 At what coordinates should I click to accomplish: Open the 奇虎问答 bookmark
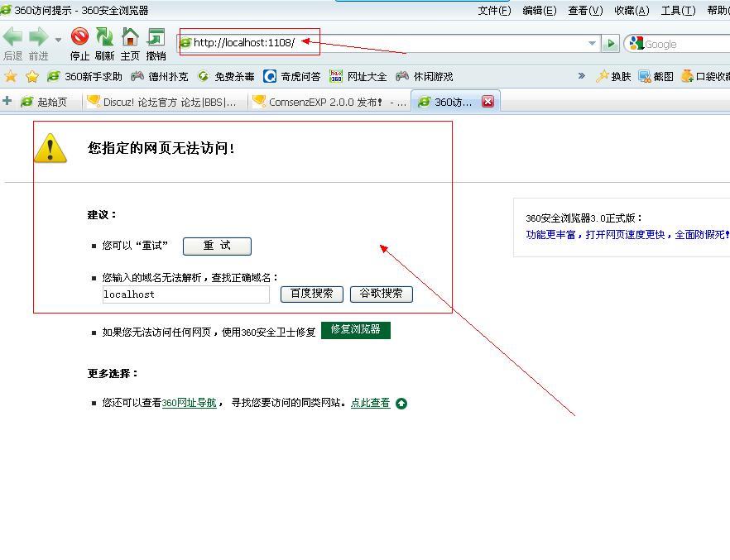coord(292,76)
